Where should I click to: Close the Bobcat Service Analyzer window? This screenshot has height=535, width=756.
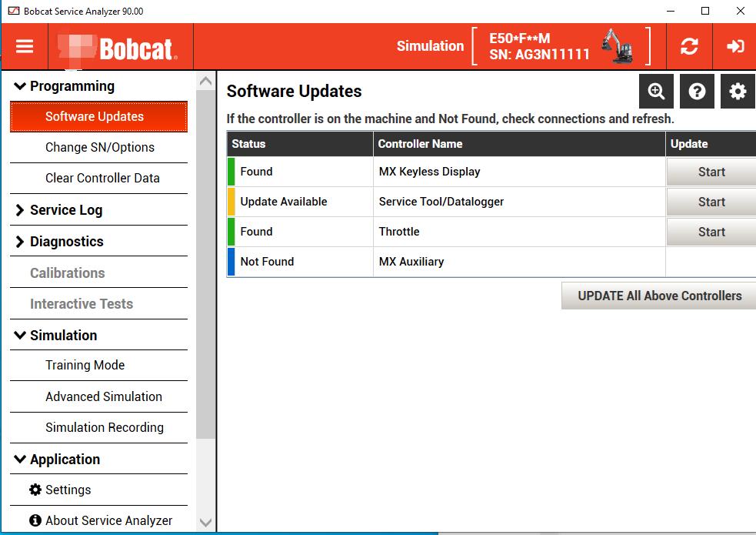point(741,11)
